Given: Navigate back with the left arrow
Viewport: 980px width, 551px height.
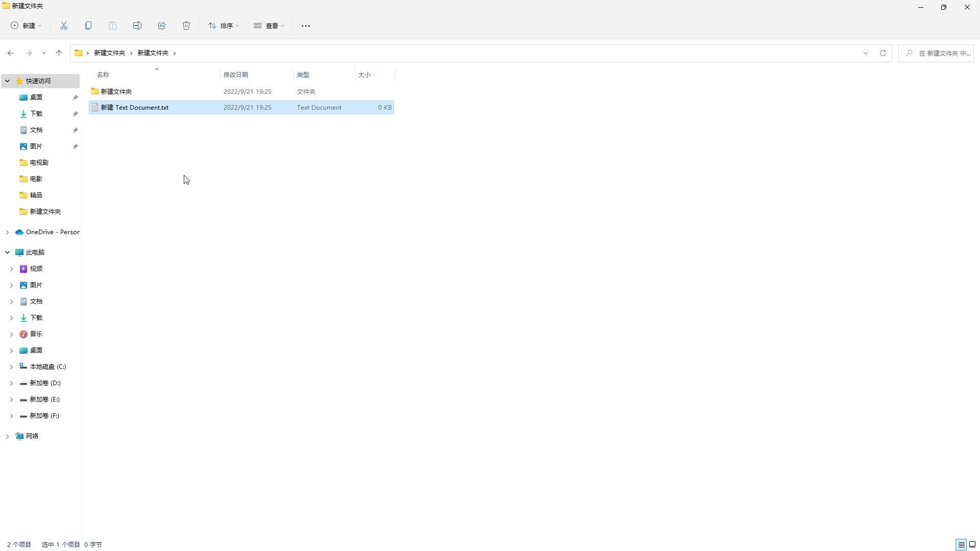Looking at the screenshot, I should point(11,53).
